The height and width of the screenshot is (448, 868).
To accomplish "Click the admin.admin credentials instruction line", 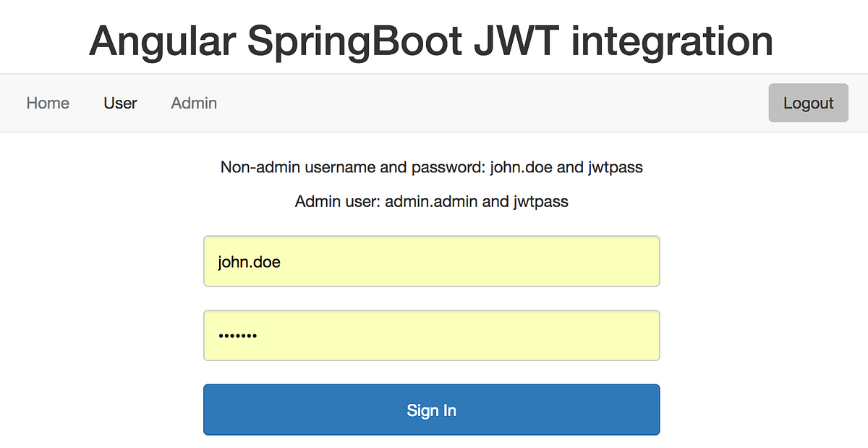I will (x=431, y=201).
